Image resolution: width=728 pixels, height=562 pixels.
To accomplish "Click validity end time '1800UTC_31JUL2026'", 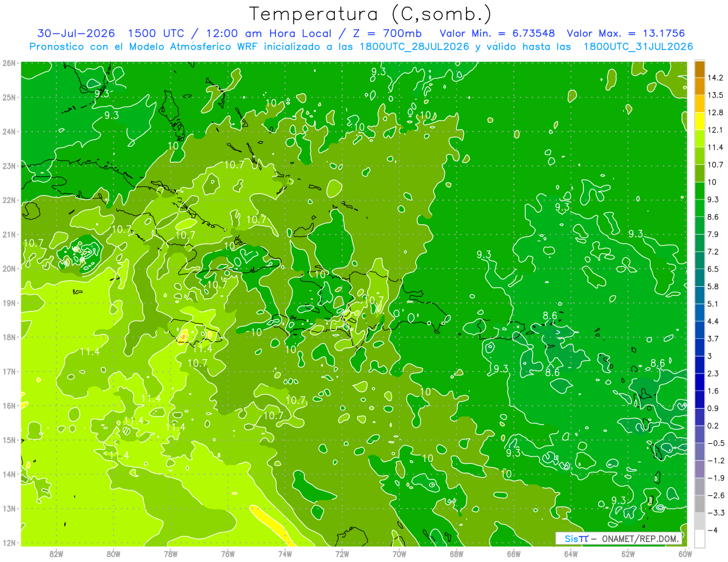I will click(638, 47).
